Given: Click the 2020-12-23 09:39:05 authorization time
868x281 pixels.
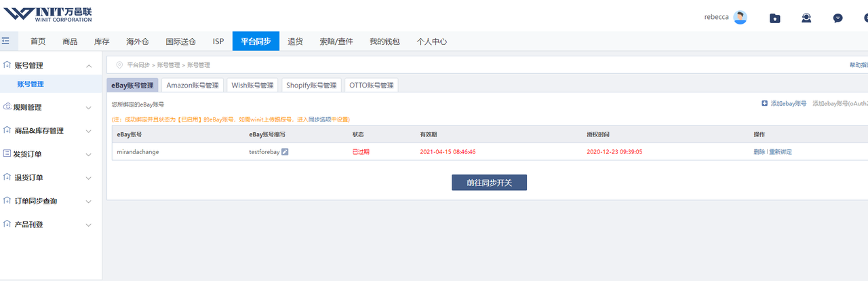Looking at the screenshot, I should pos(614,152).
